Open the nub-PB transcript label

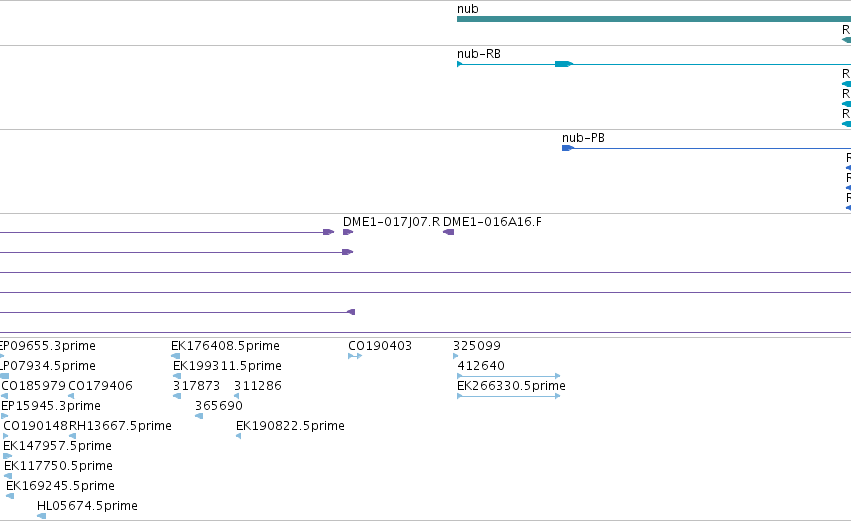583,138
